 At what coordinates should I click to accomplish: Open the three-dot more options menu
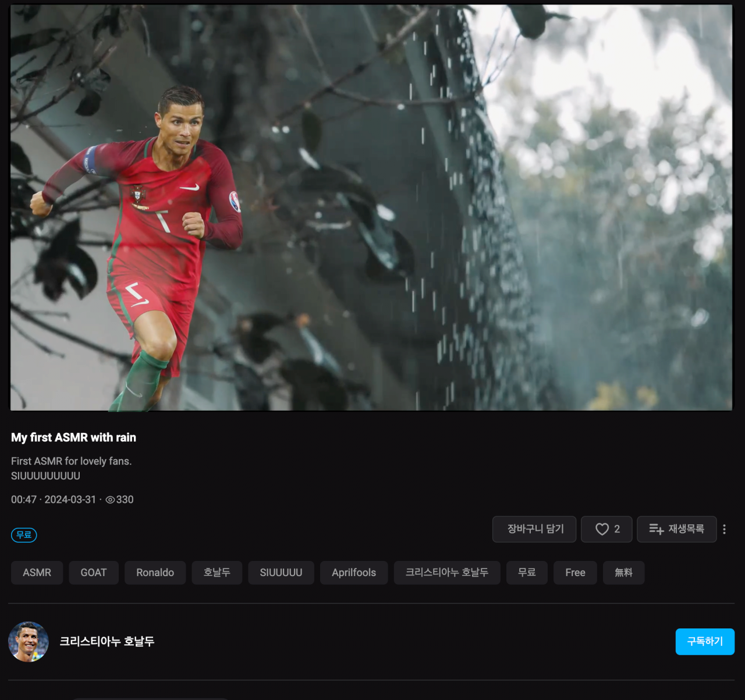pos(724,529)
